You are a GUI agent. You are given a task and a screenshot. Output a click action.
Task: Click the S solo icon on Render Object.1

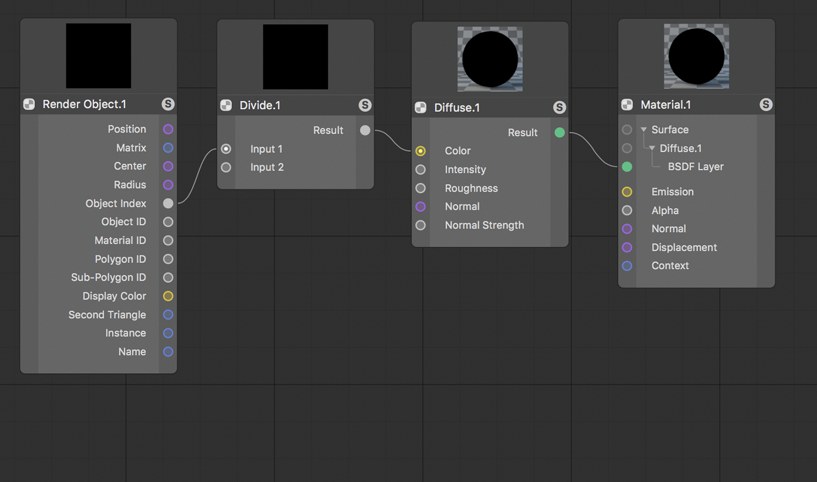click(x=168, y=104)
